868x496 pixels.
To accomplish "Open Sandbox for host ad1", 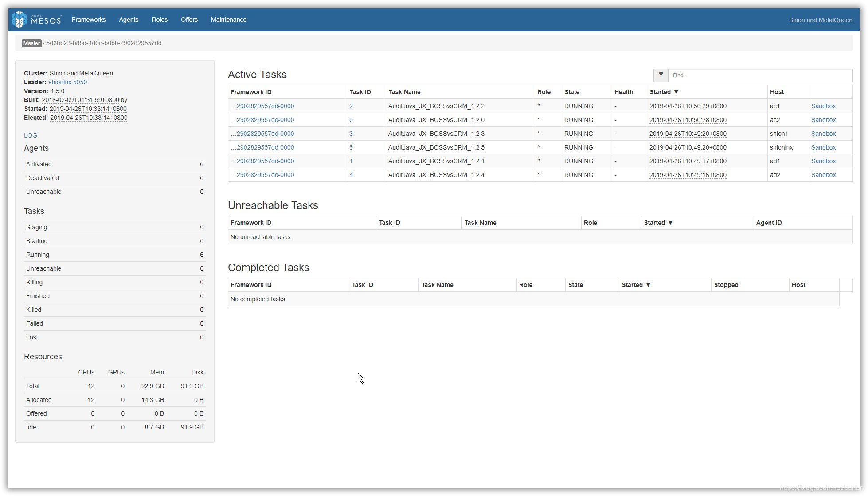I will click(x=823, y=161).
